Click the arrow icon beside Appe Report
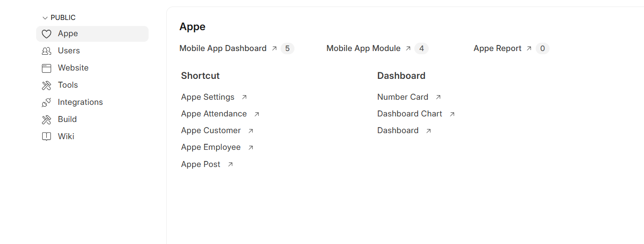The width and height of the screenshot is (644, 244). tap(529, 48)
